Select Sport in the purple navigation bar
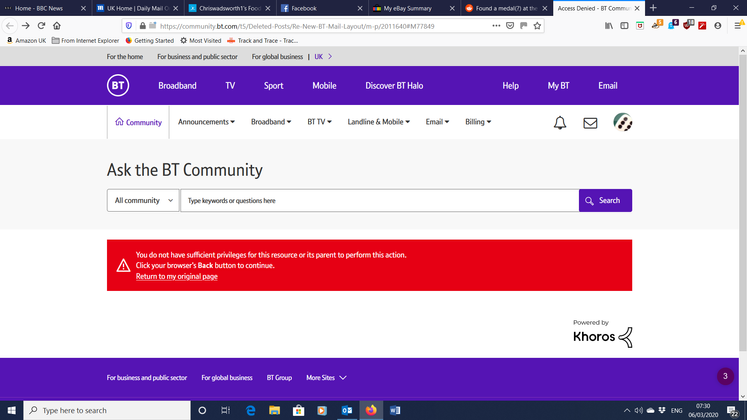Viewport: 747px width, 420px height. (x=273, y=86)
